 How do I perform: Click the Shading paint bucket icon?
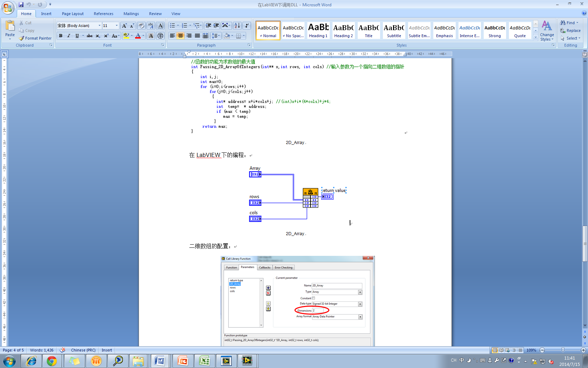(227, 36)
